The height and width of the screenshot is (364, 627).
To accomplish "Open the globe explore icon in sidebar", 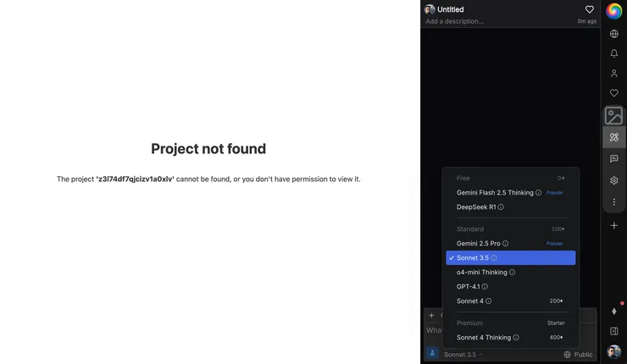I will (x=613, y=34).
